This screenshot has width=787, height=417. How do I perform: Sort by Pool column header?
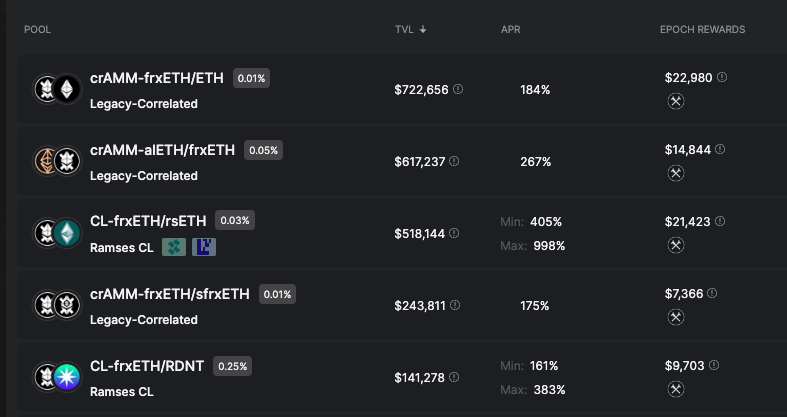click(37, 30)
